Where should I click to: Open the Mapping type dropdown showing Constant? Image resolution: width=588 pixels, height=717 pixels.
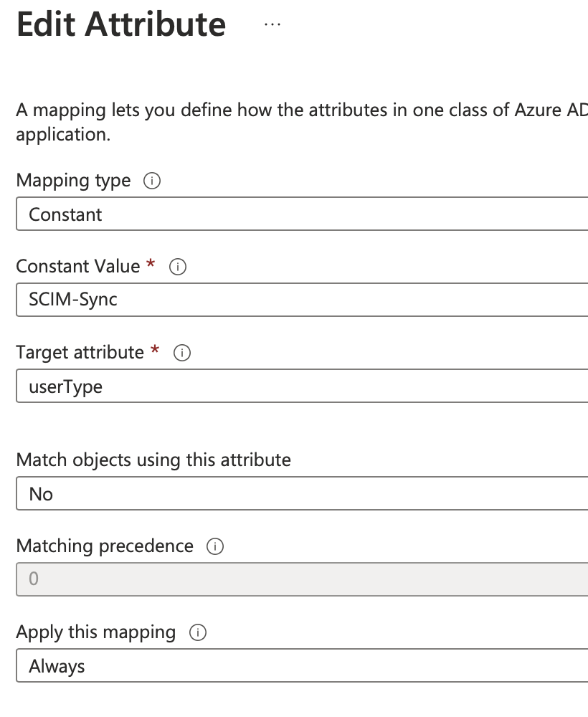coord(302,214)
